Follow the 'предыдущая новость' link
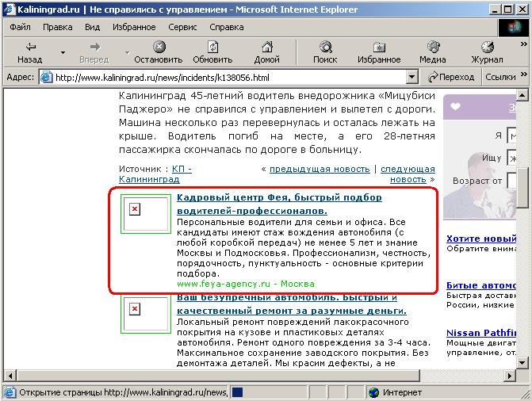 pyautogui.click(x=320, y=169)
